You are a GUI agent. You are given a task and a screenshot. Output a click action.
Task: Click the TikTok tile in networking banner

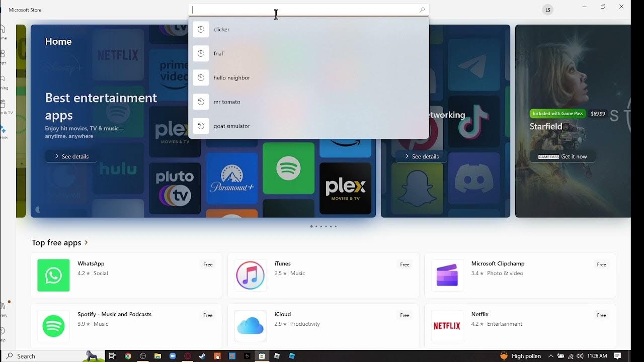474,122
